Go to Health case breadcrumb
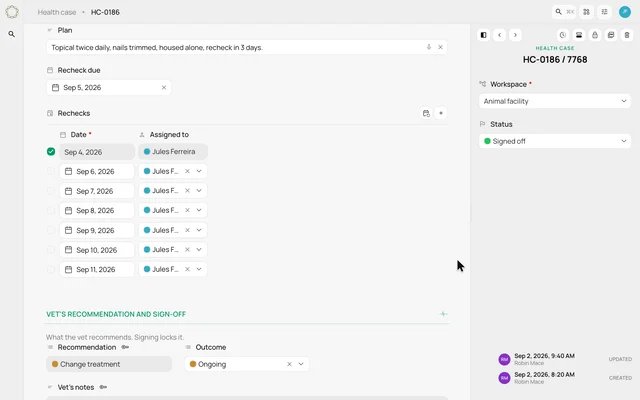This screenshot has height=400, width=640. [x=57, y=12]
